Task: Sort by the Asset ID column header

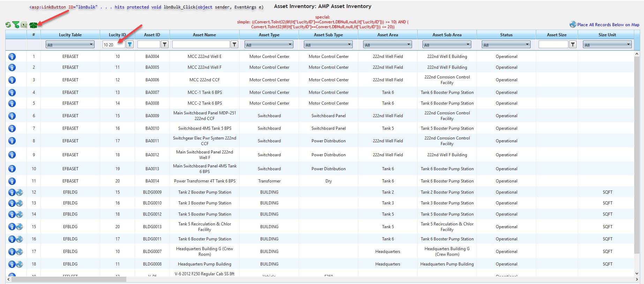Action: tap(152, 35)
